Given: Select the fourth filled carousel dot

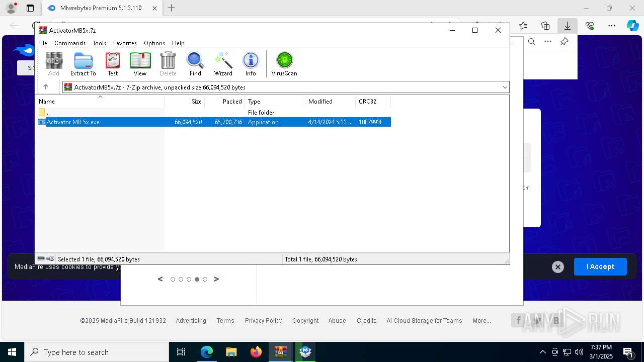Looking at the screenshot, I should pyautogui.click(x=197, y=280).
